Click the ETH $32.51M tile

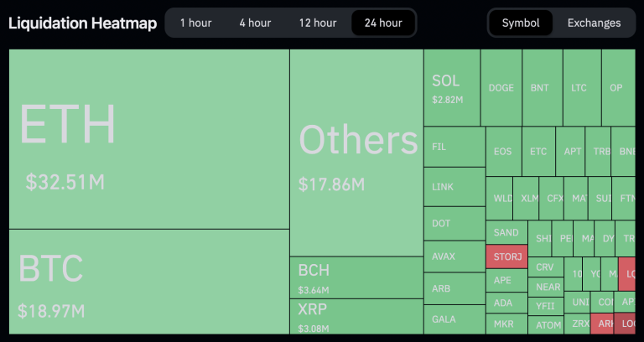(149, 139)
